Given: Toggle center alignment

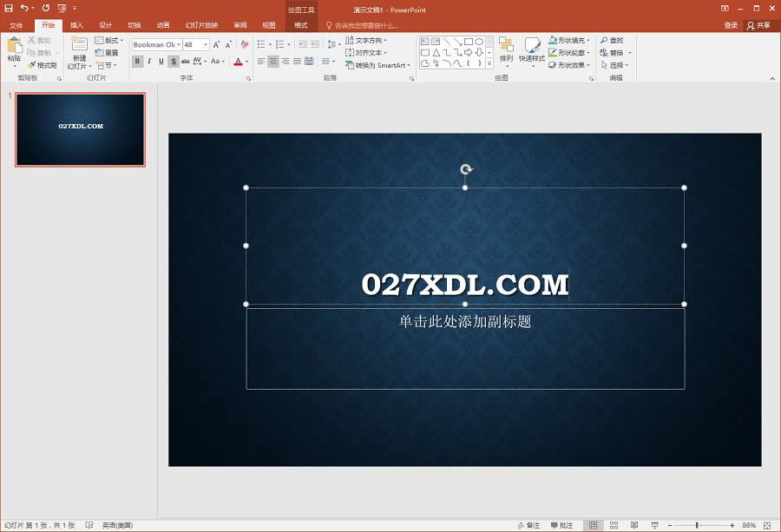Looking at the screenshot, I should (273, 62).
